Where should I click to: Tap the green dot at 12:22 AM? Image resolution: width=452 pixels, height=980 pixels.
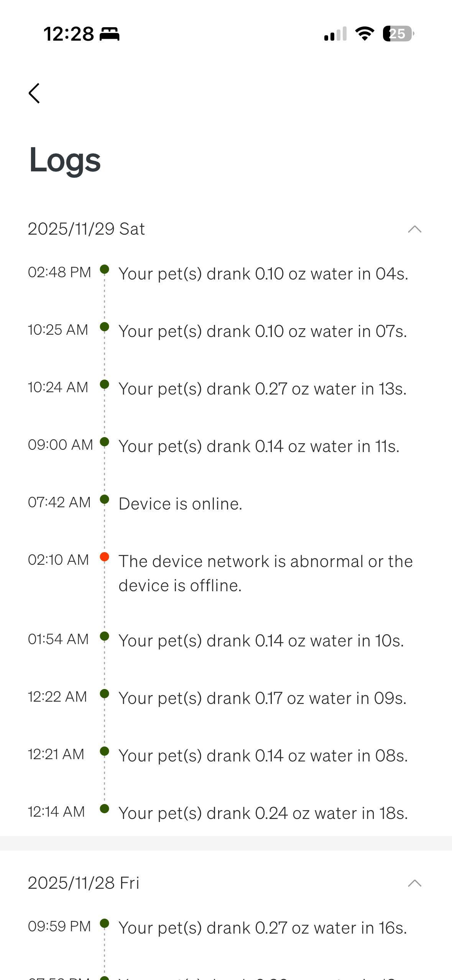(x=104, y=694)
